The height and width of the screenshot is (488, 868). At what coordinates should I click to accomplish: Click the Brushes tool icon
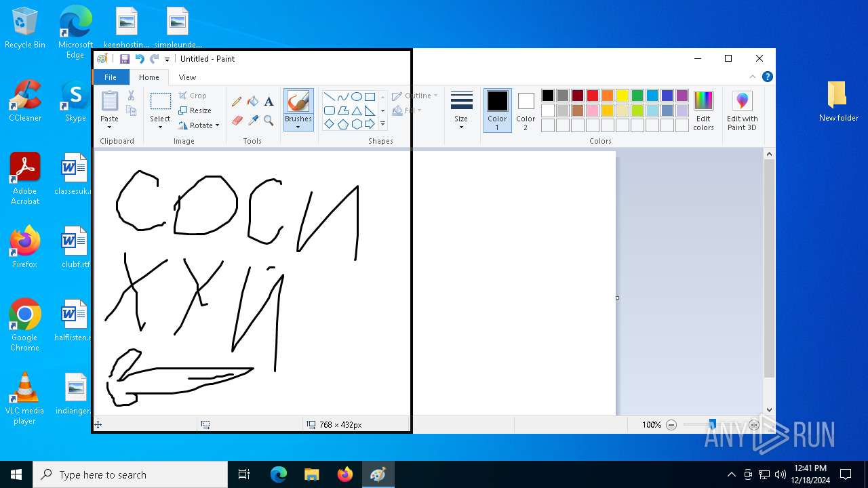[x=298, y=102]
